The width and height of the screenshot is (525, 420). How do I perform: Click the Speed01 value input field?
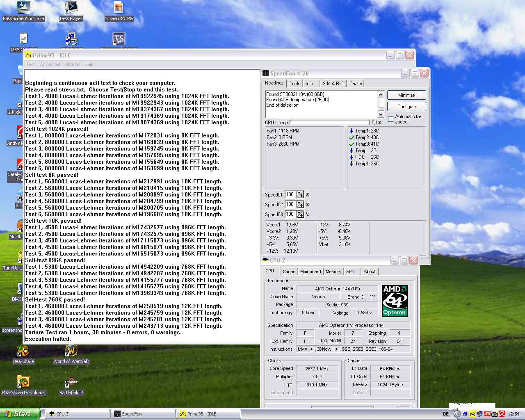point(290,195)
